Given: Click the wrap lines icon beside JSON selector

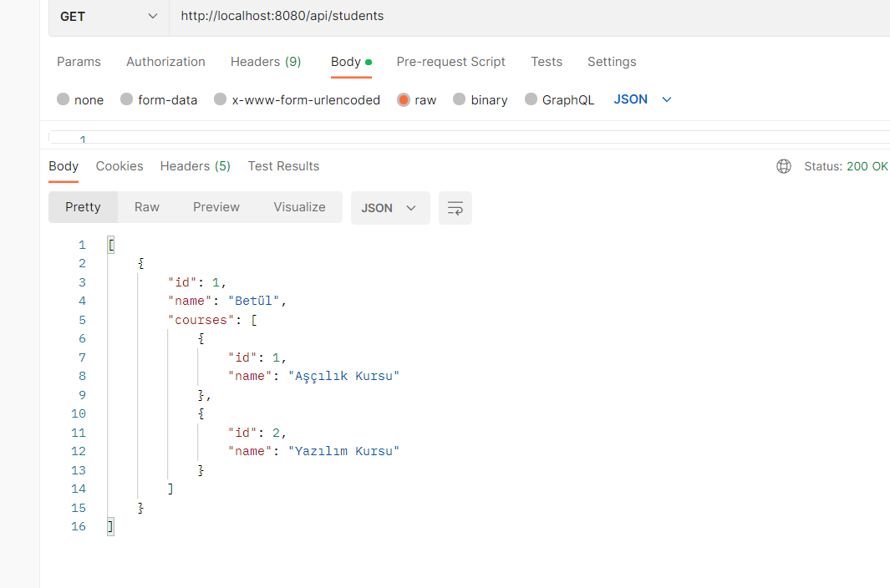Looking at the screenshot, I should tap(455, 207).
